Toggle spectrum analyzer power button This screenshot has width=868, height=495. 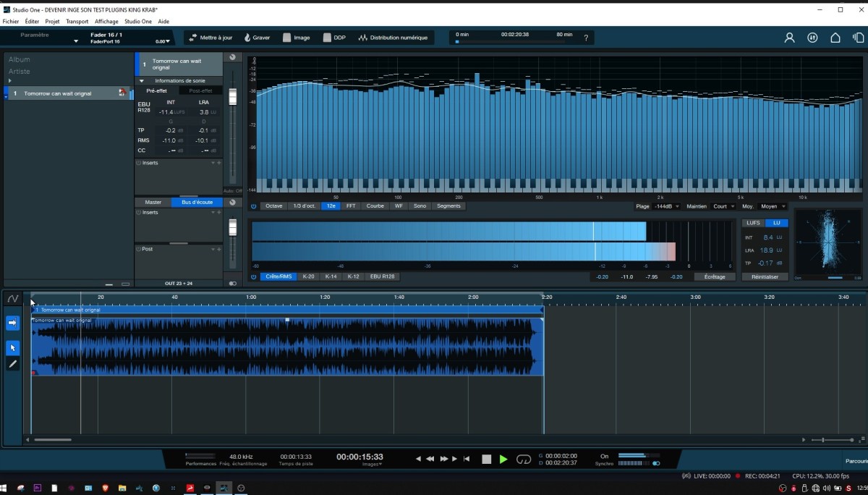pyautogui.click(x=254, y=206)
